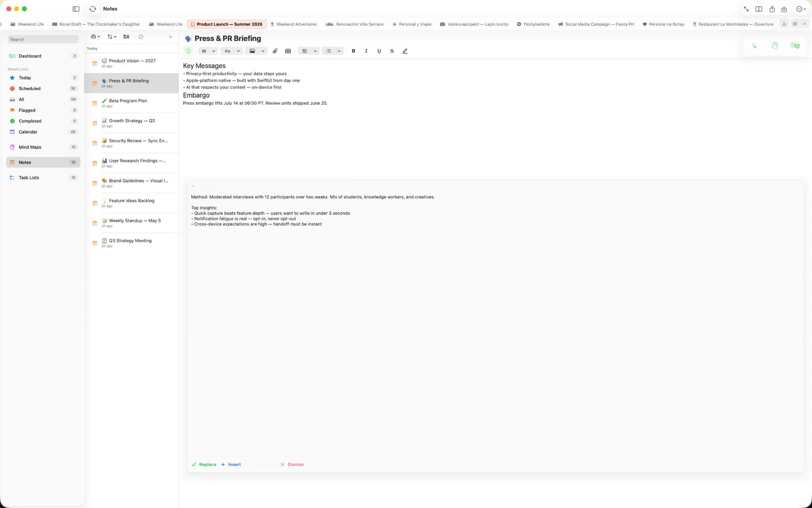Open the Brand Guidelines — Visual note
Image resolution: width=812 pixels, height=508 pixels.
point(131,183)
